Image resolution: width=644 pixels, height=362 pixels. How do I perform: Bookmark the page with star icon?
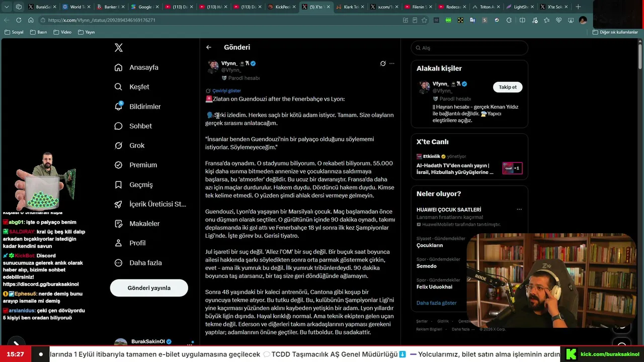tap(424, 20)
